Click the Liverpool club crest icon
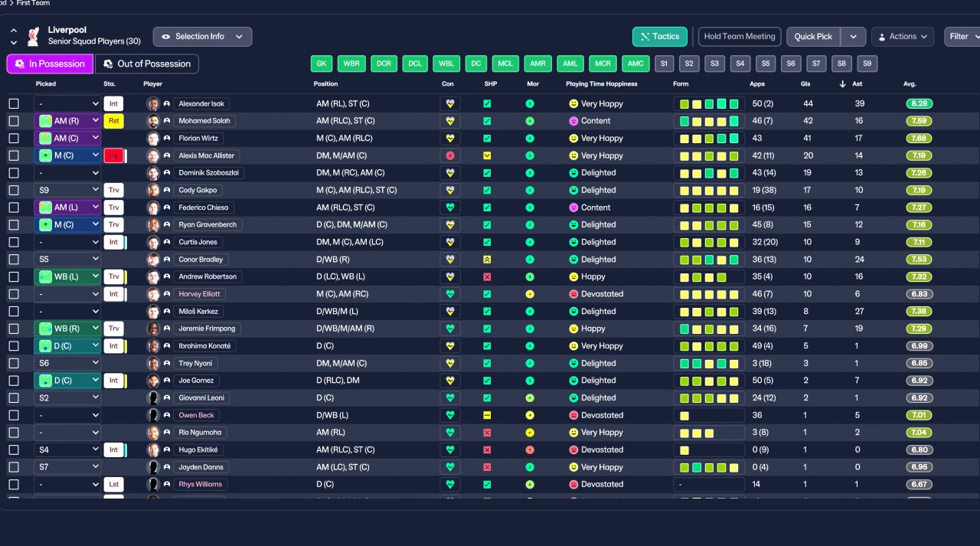This screenshot has height=546, width=980. 33,36
